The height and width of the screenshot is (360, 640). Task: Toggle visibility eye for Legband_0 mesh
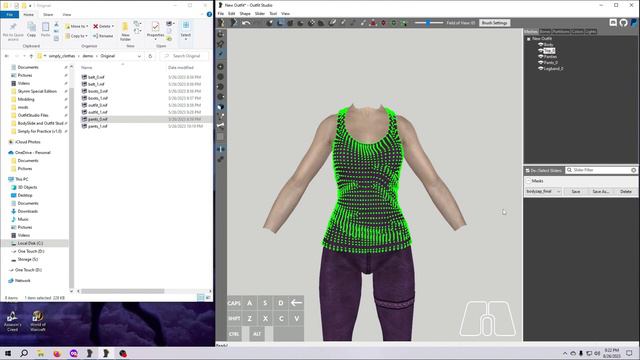pos(540,69)
